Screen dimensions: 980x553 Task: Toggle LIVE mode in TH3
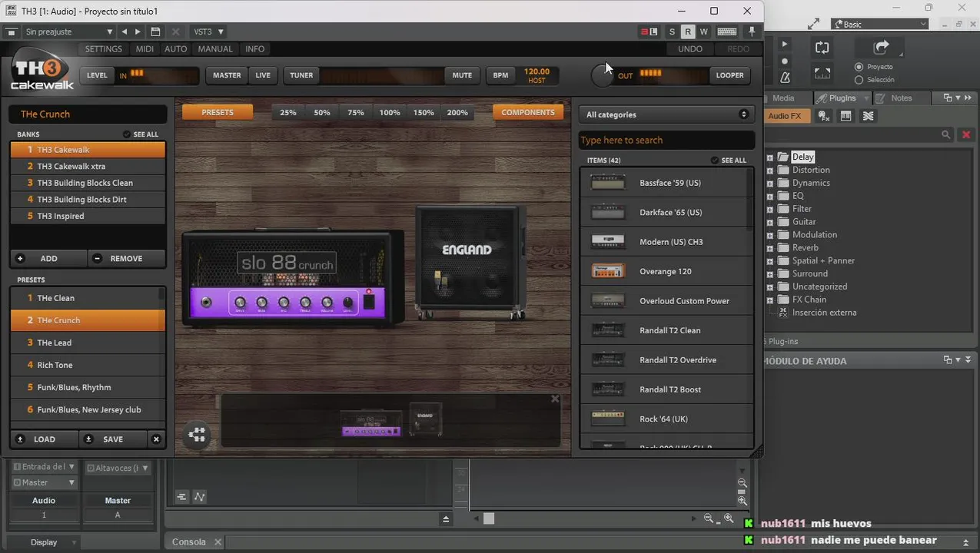(x=263, y=75)
